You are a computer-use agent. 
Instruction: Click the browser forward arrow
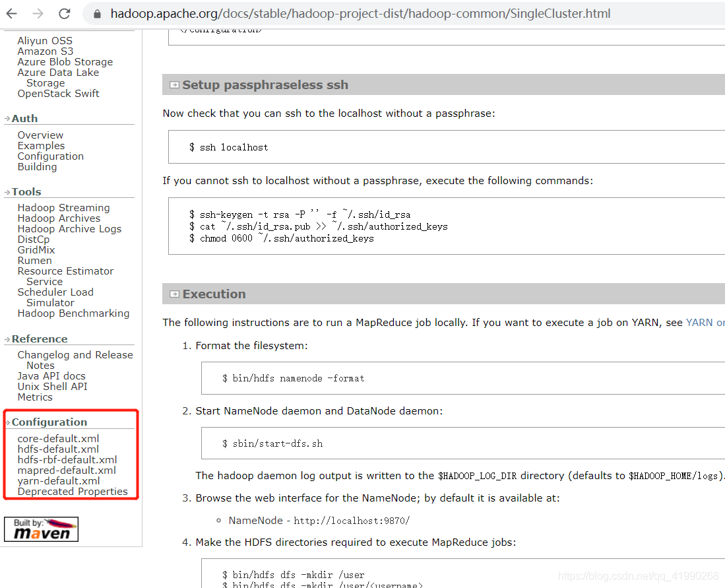pyautogui.click(x=38, y=14)
